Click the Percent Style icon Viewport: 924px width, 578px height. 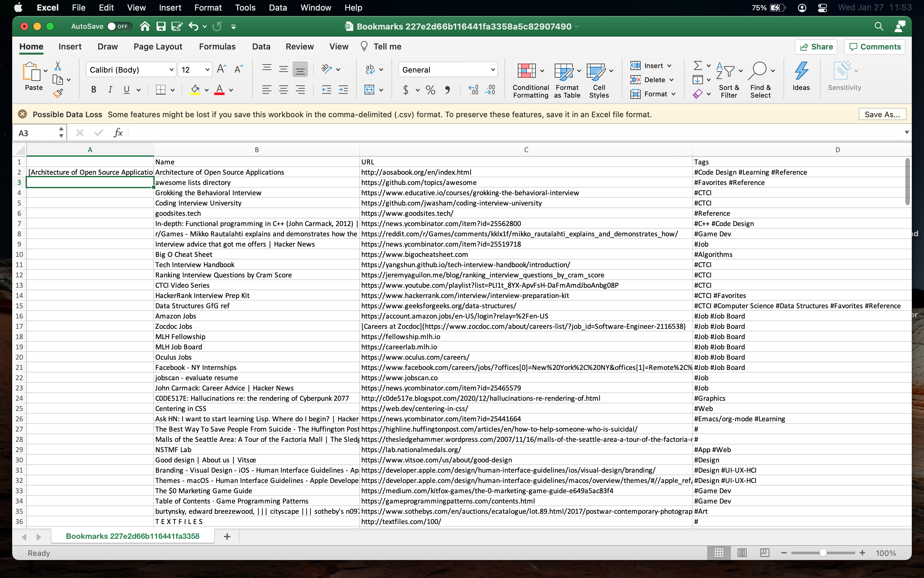pos(430,90)
